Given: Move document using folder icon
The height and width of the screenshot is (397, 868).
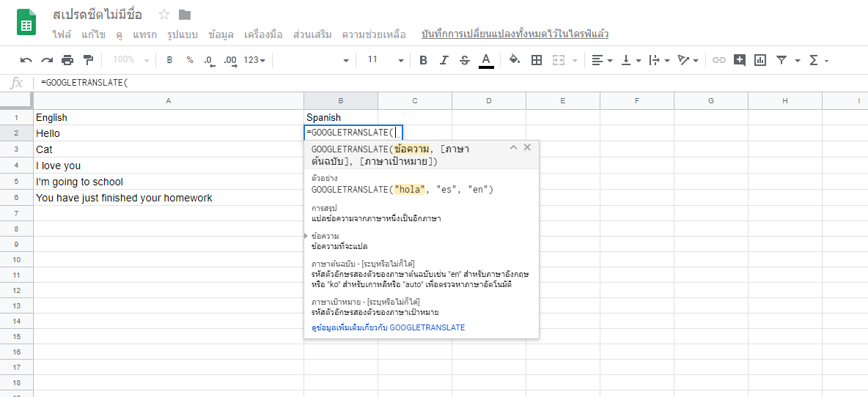Looking at the screenshot, I should 185,15.
